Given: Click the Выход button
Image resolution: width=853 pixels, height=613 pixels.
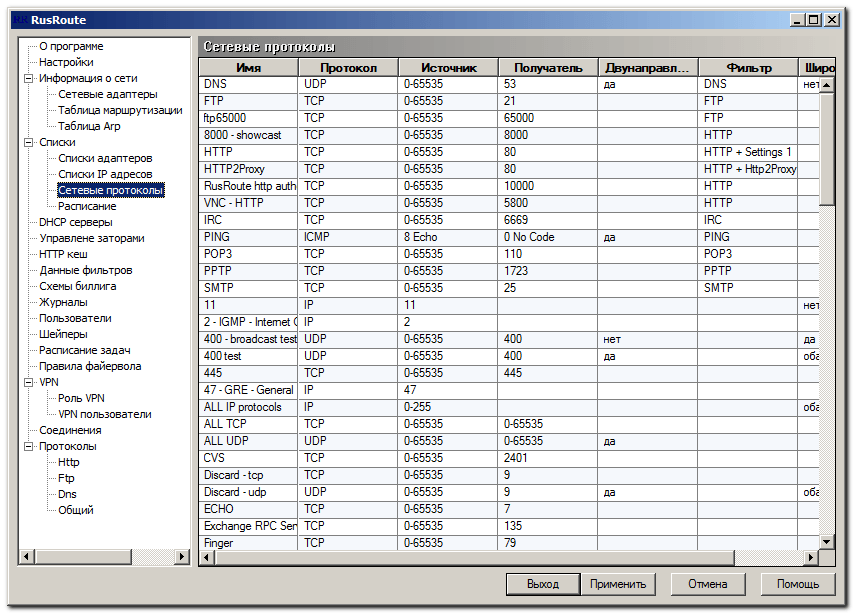Looking at the screenshot, I should (x=543, y=584).
